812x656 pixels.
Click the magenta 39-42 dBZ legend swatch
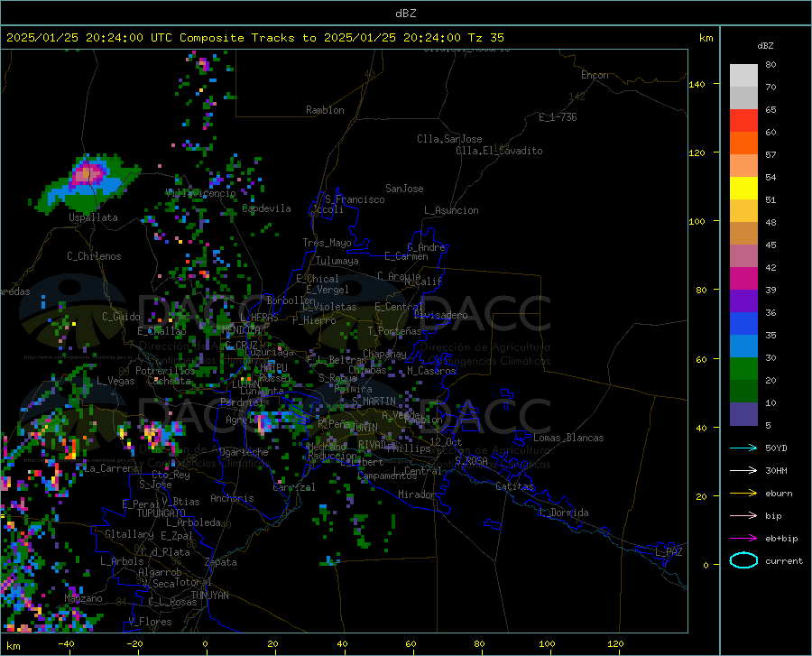(x=743, y=279)
